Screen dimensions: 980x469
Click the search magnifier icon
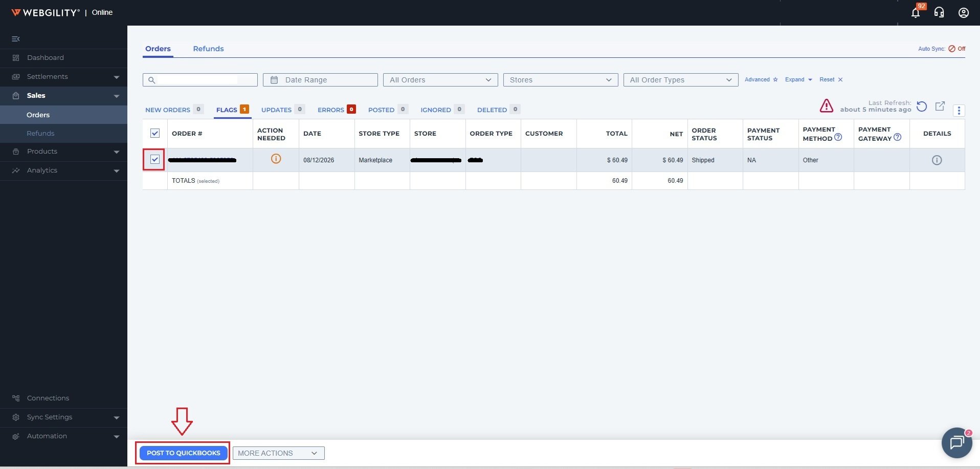point(151,80)
